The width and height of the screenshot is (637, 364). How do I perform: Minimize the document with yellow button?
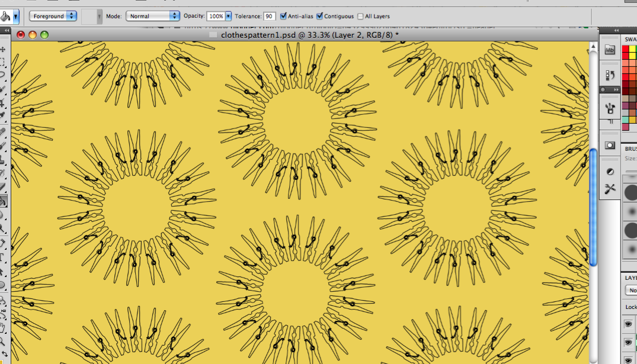click(33, 35)
